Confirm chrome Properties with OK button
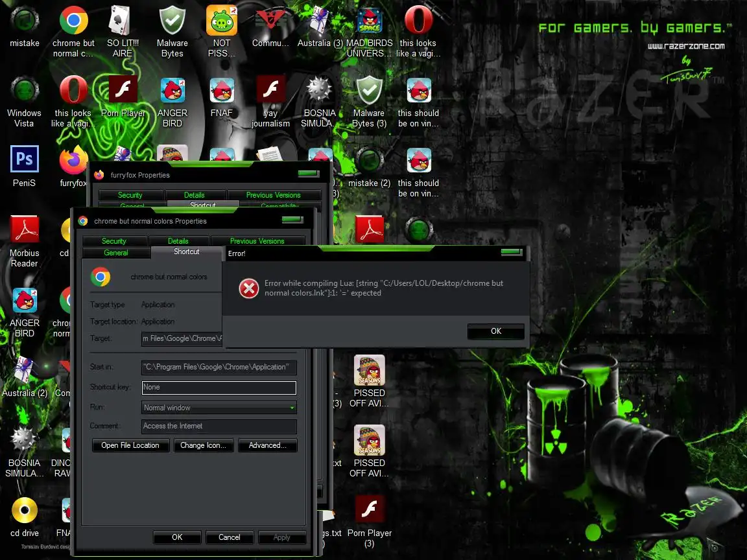The image size is (747, 560). point(177,537)
